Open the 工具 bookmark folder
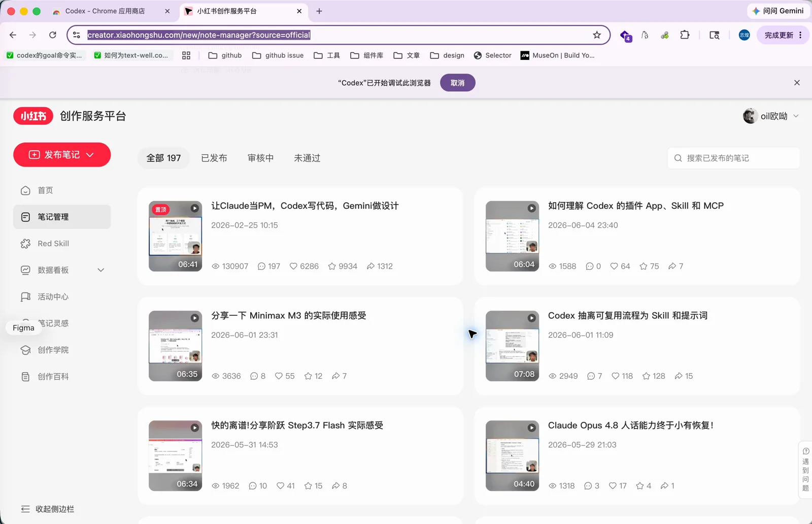The height and width of the screenshot is (524, 812). pyautogui.click(x=327, y=55)
